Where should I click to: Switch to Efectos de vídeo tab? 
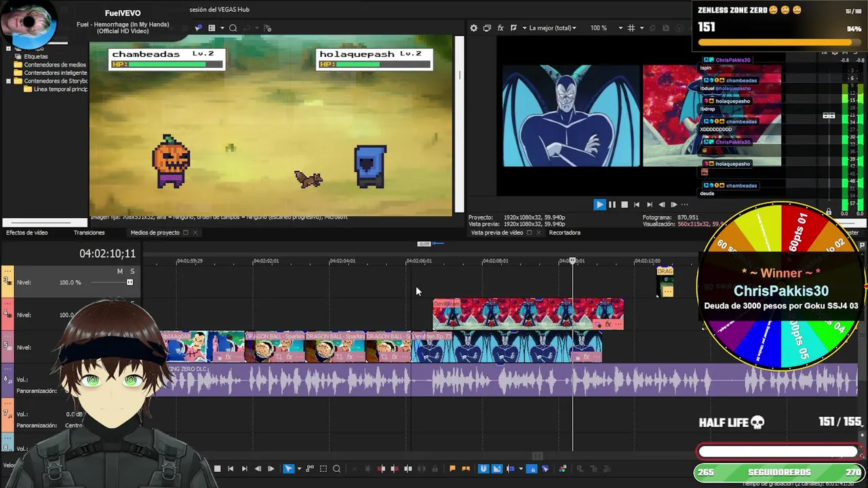tap(27, 232)
